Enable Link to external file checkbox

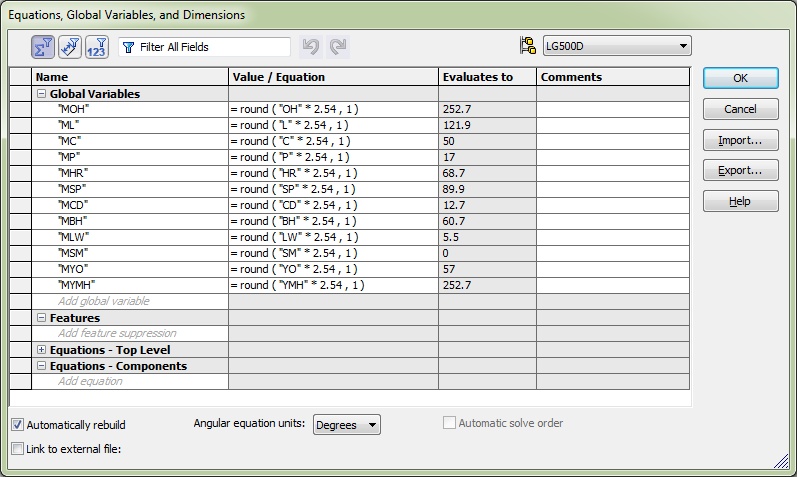pos(17,449)
